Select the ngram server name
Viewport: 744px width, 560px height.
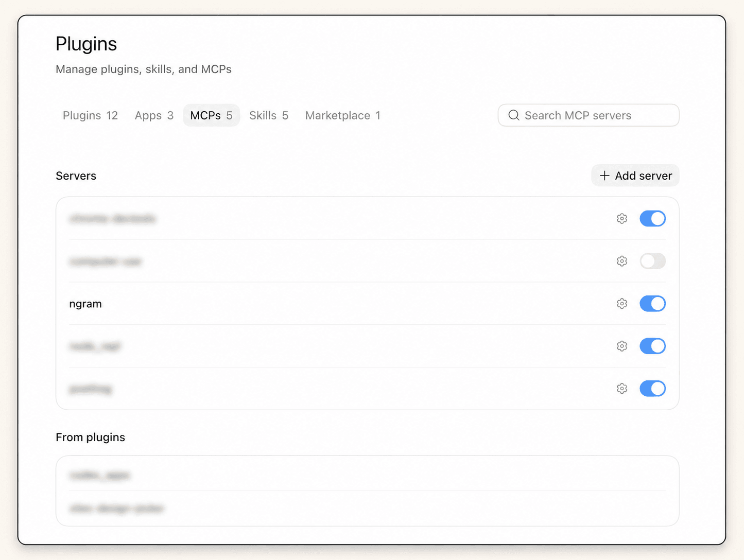[x=85, y=304]
